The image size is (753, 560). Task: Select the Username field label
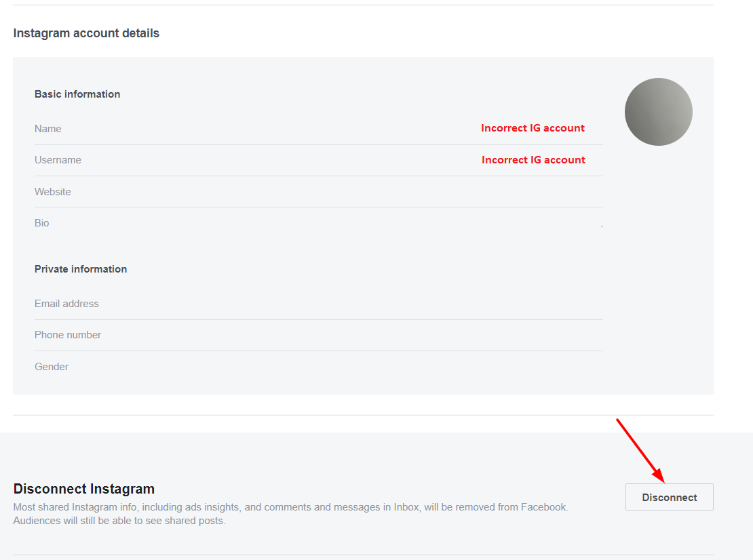click(58, 160)
